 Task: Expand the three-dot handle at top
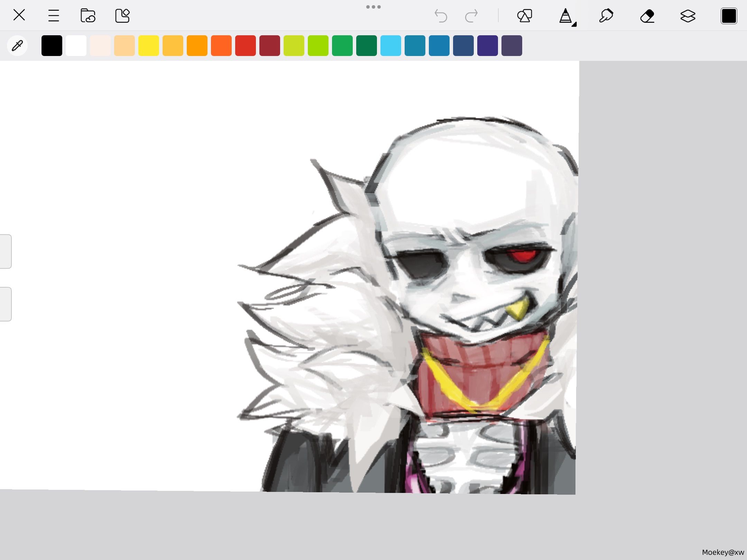click(373, 7)
